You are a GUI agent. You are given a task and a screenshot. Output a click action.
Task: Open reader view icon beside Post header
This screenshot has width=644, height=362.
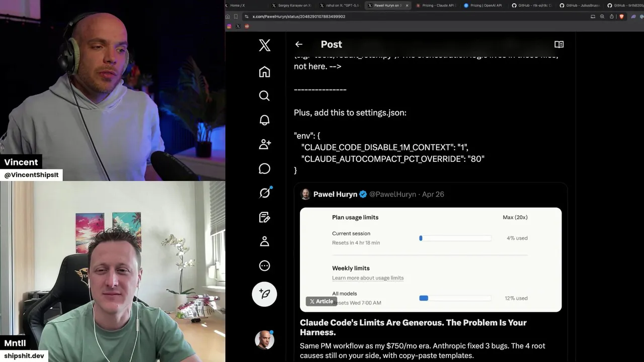559,44
